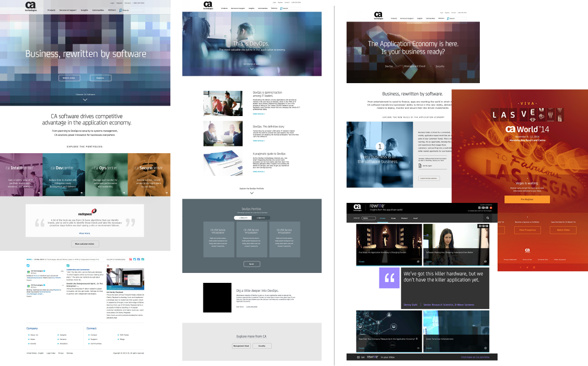588x366 pixels.
Task: Click numbered circle 1 on blue business image
Action: [x=380, y=146]
